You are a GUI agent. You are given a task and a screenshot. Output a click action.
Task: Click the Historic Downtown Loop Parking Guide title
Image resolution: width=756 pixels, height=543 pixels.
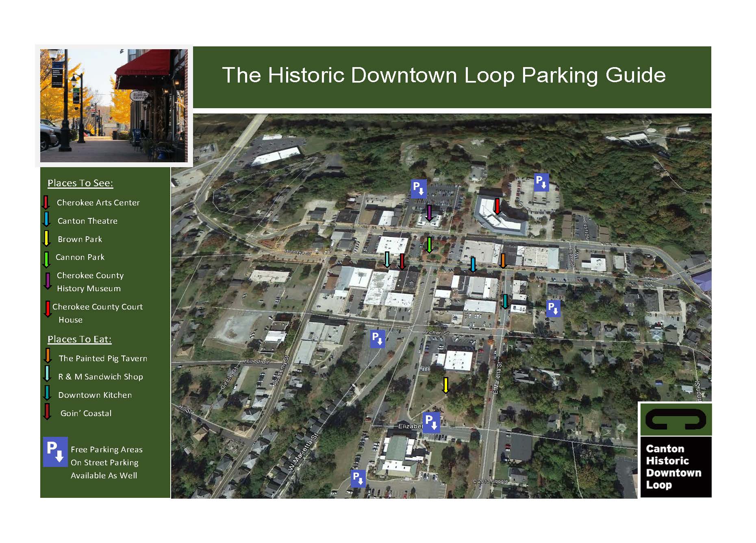pyautogui.click(x=443, y=75)
